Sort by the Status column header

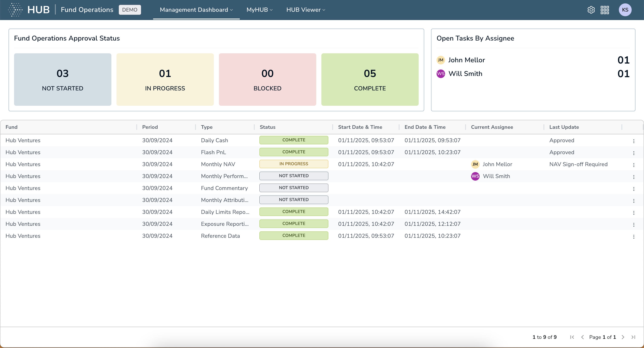[x=267, y=127]
